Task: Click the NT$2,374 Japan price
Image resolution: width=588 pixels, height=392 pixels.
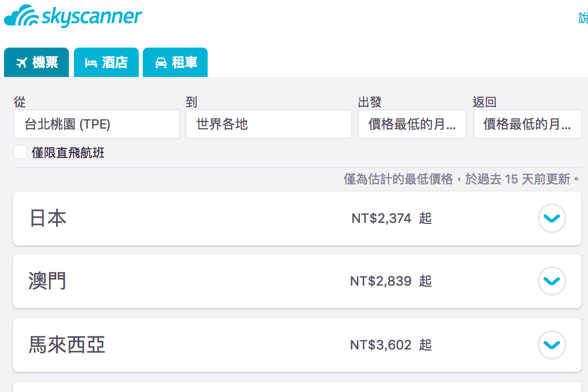Action: point(381,219)
